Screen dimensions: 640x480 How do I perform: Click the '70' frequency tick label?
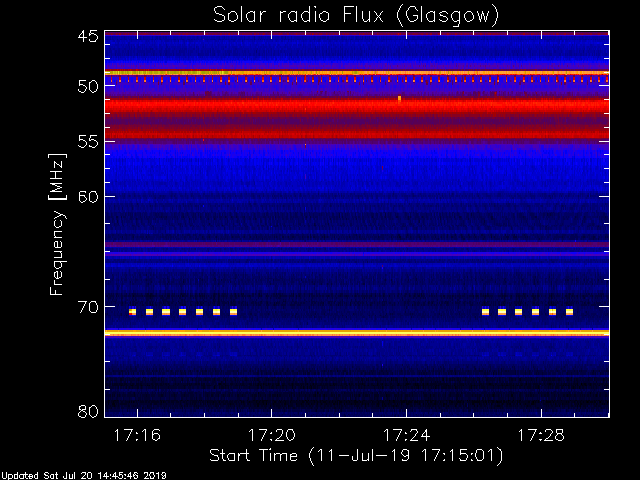pyautogui.click(x=88, y=307)
